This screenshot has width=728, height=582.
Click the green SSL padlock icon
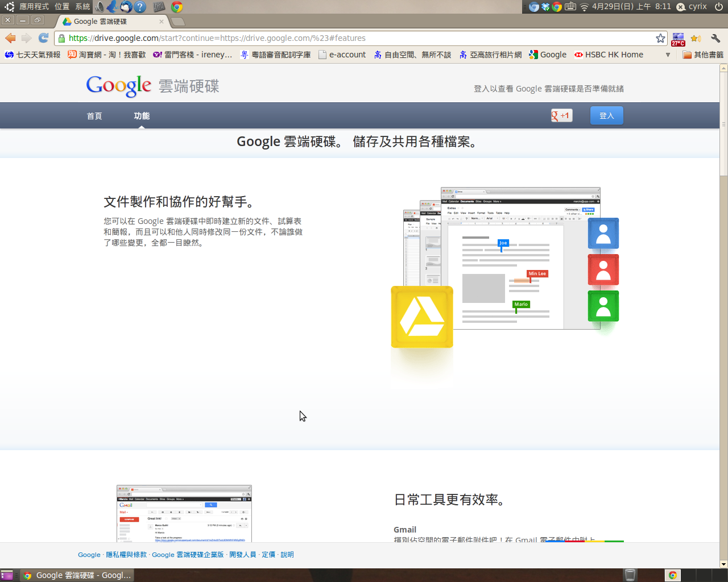[61, 38]
